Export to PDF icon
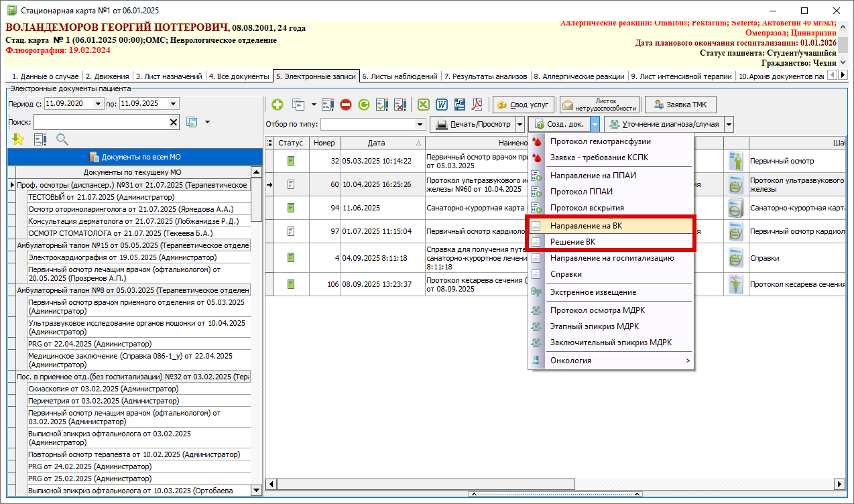 [x=478, y=105]
